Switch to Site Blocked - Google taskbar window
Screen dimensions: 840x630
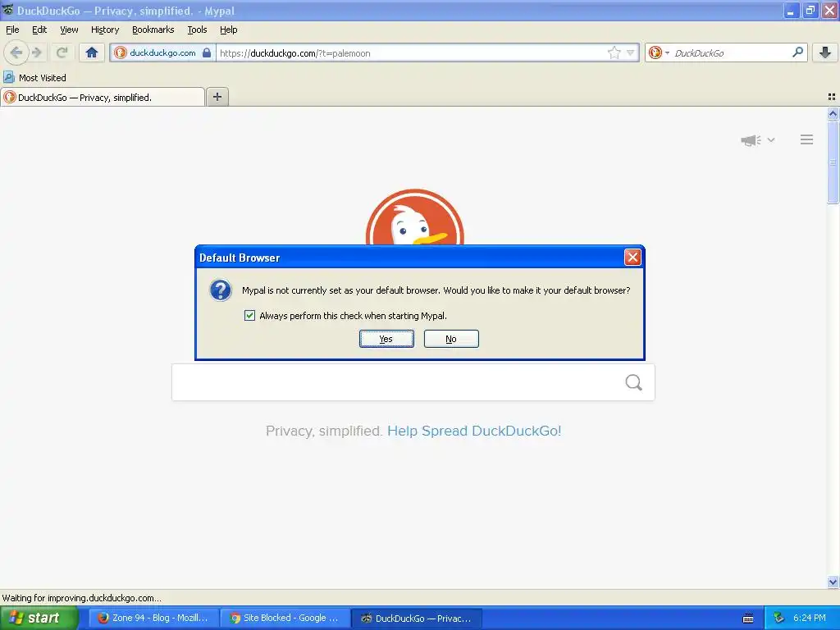tap(285, 618)
